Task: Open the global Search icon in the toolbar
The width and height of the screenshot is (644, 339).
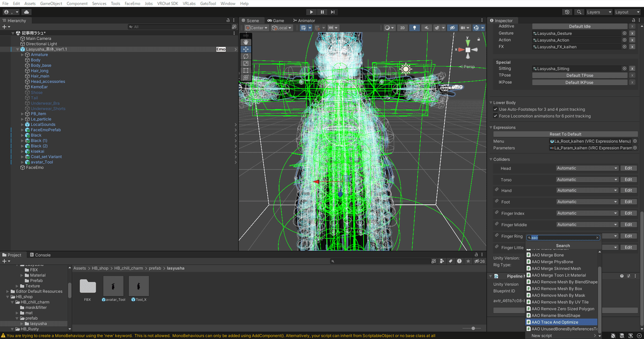Action: [x=580, y=12]
